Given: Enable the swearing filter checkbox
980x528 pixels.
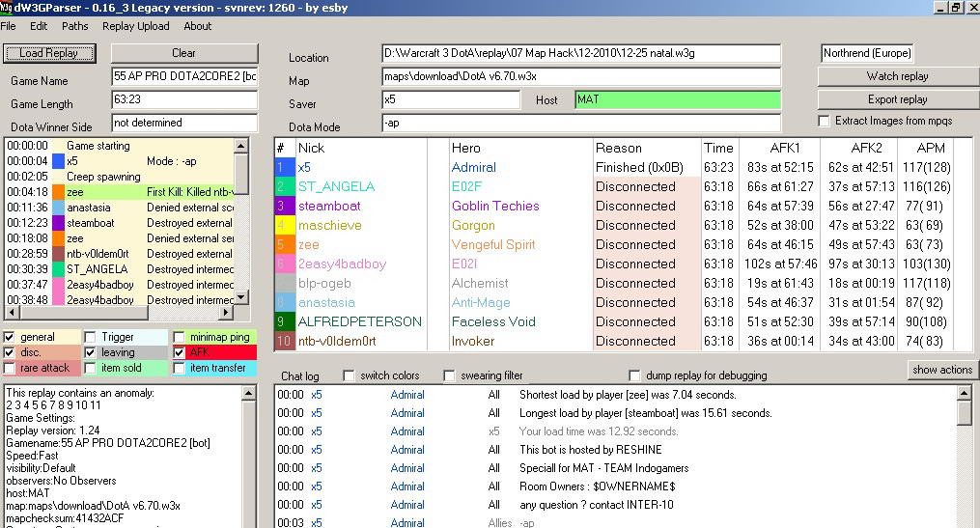Looking at the screenshot, I should click(x=450, y=375).
